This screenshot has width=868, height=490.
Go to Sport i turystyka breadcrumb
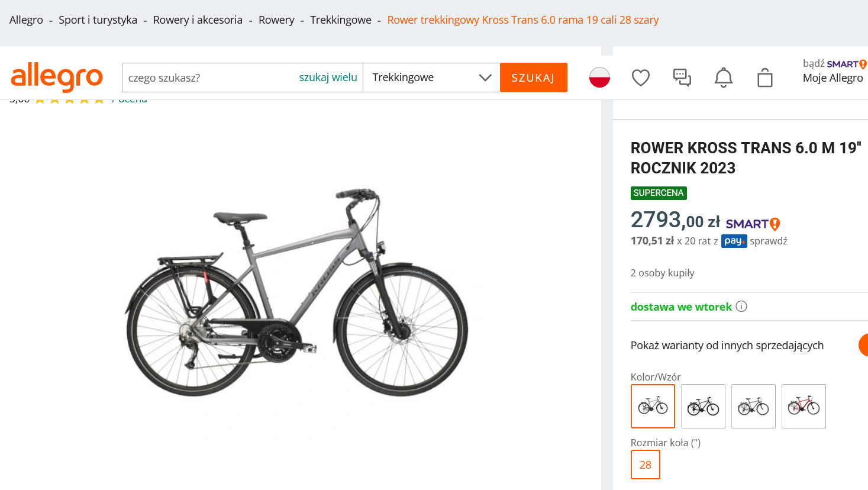tap(98, 20)
